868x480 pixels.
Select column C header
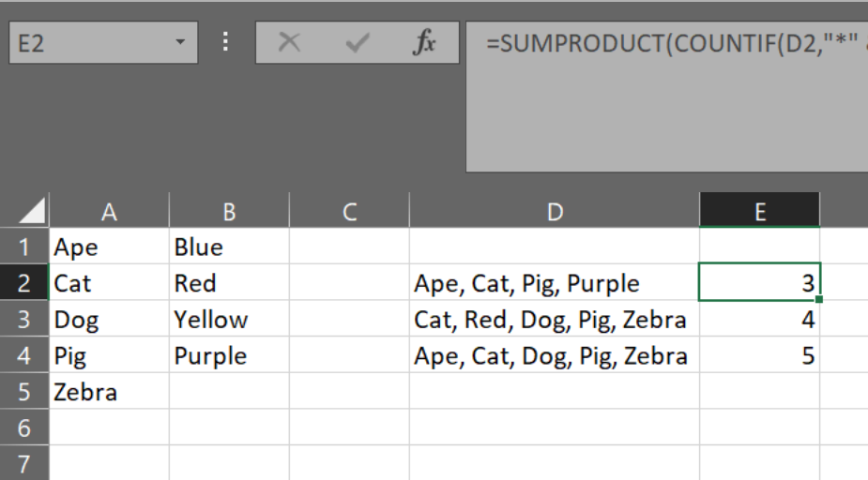[349, 212]
